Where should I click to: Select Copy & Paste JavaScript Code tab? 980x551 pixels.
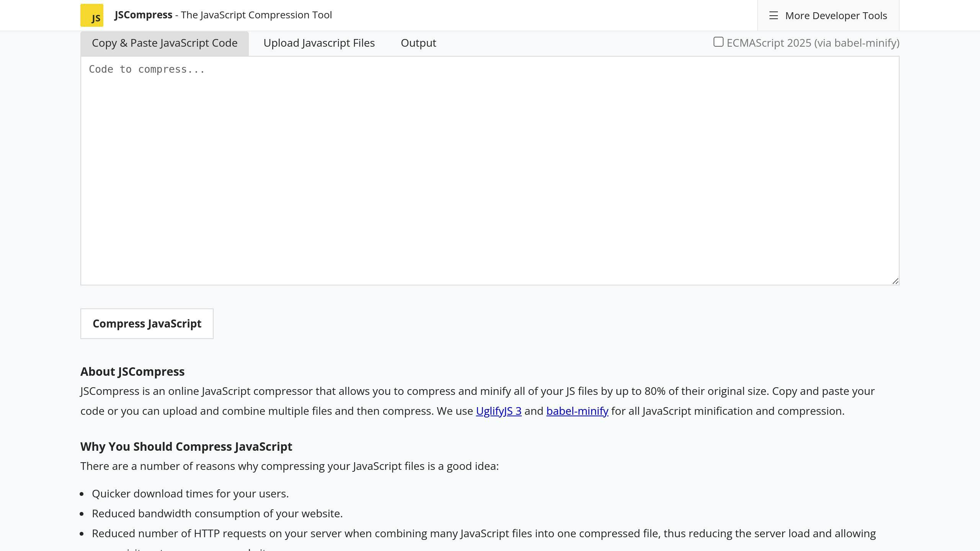coord(165,43)
